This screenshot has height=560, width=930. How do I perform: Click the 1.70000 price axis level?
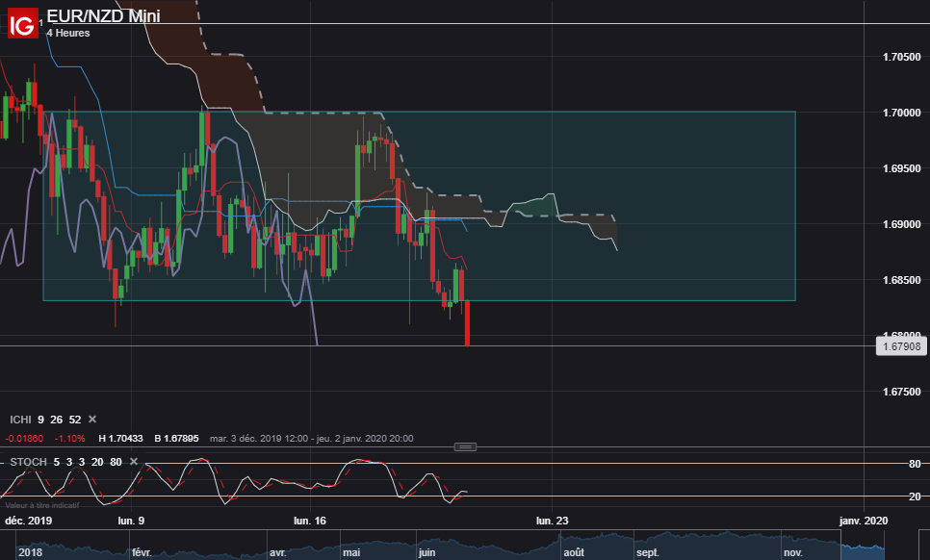(901, 113)
